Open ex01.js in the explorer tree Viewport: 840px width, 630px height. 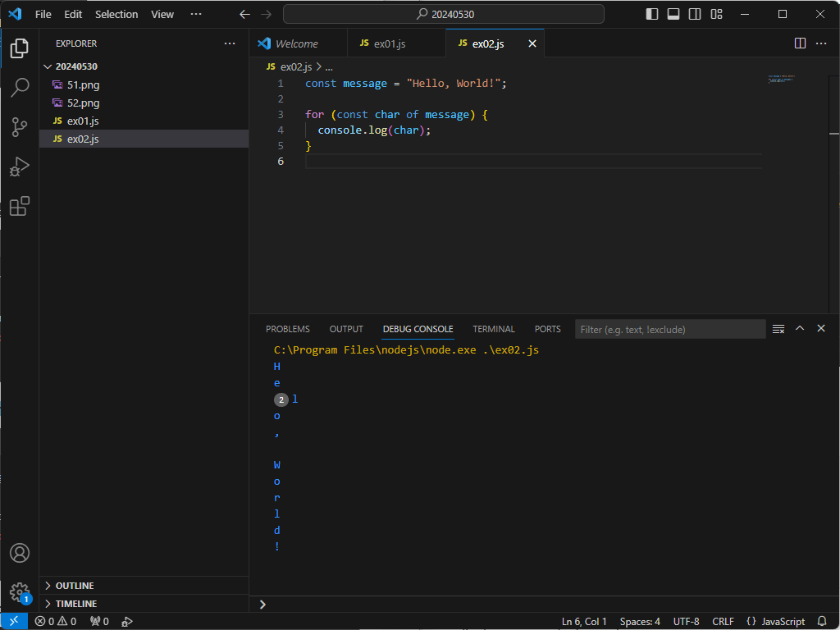pos(144,121)
